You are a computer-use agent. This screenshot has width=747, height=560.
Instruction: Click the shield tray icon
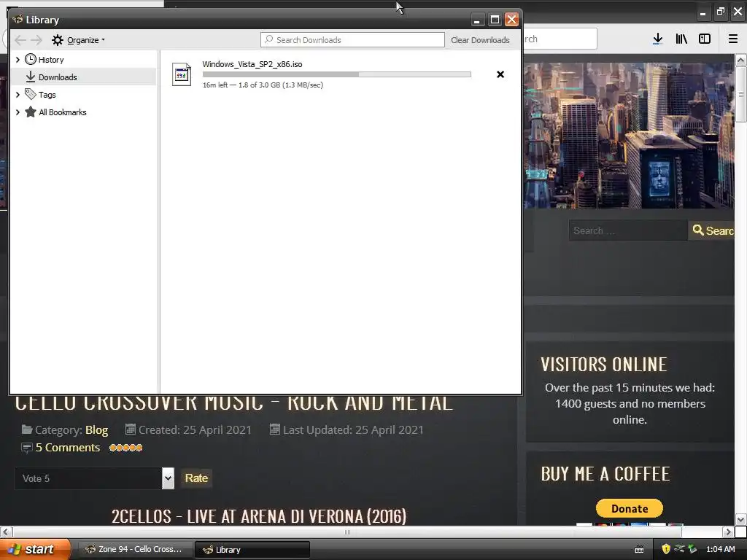[666, 549]
